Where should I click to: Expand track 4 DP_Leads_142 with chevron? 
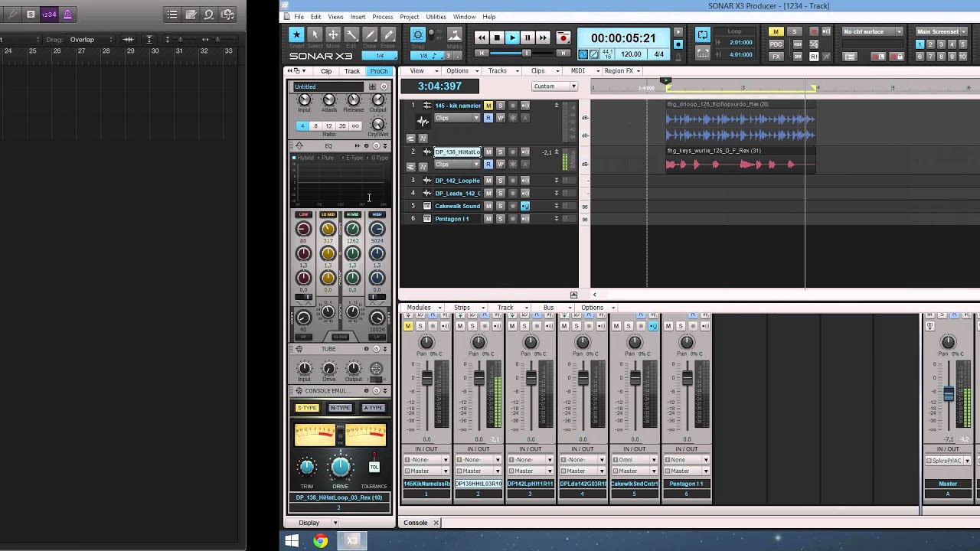tap(557, 194)
